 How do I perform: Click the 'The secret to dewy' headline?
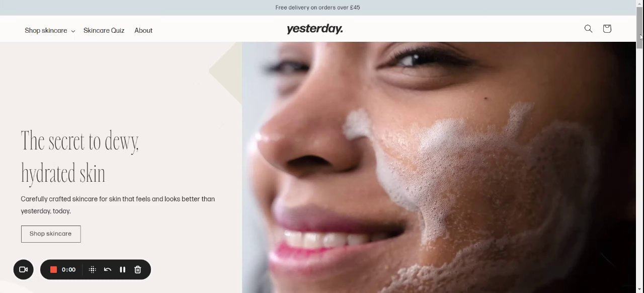pos(80,141)
